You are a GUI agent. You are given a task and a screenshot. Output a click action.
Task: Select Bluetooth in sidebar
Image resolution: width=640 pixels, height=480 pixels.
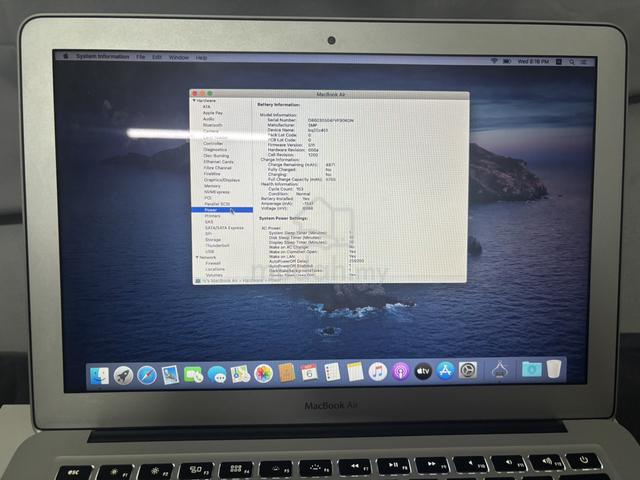coord(213,125)
